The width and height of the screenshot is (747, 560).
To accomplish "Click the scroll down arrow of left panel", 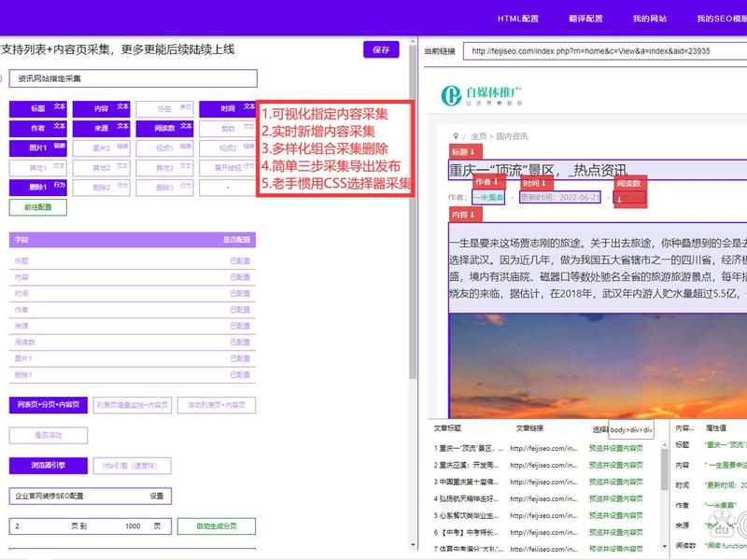I will click(x=413, y=545).
